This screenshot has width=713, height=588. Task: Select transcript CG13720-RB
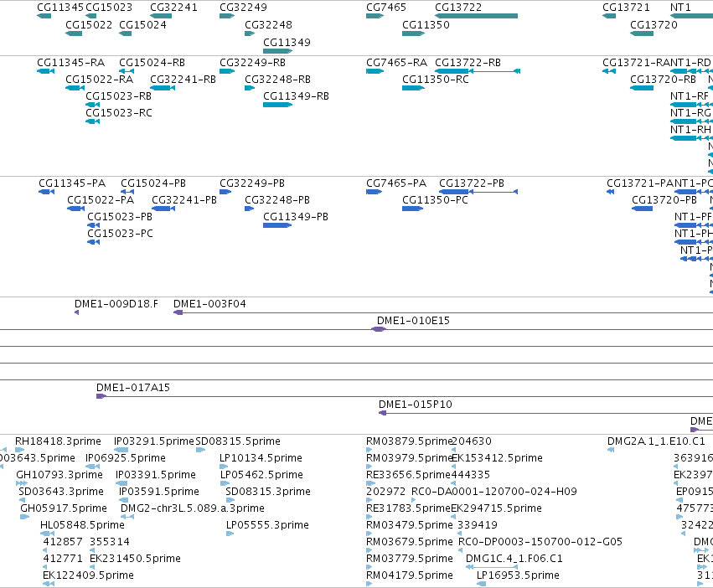663,79
